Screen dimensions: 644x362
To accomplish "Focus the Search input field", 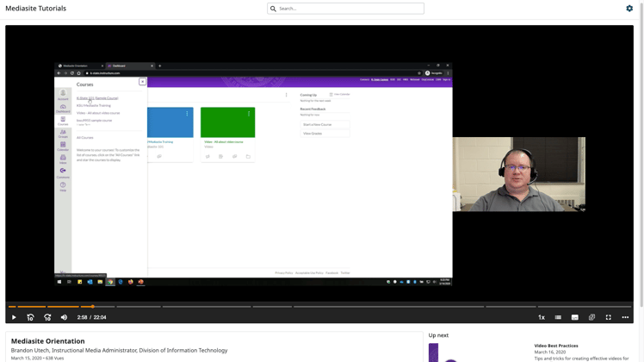I will tap(345, 9).
